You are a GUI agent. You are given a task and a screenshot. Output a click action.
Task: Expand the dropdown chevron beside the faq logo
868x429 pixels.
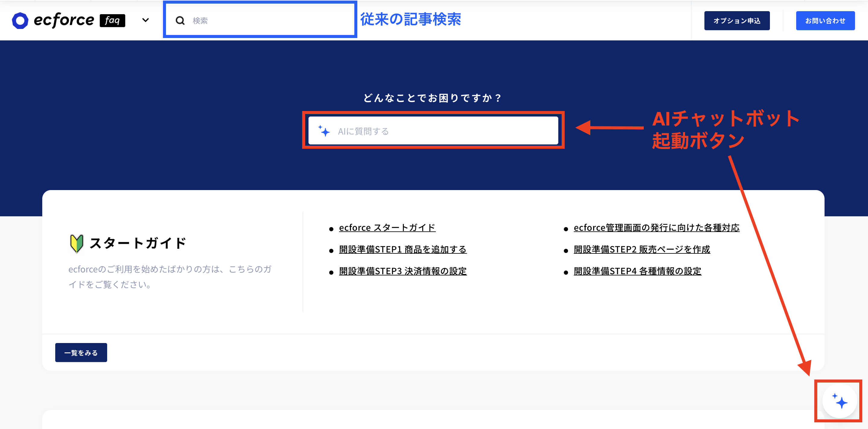pyautogui.click(x=145, y=20)
